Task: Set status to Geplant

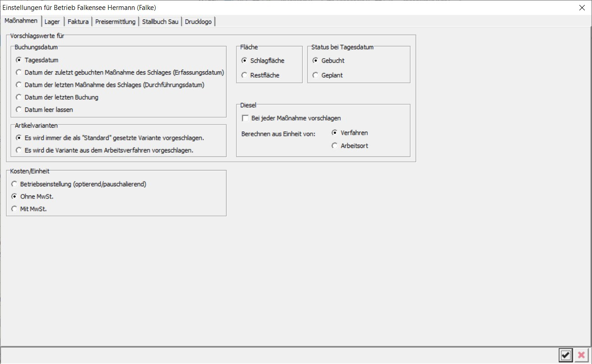Action: 315,75
